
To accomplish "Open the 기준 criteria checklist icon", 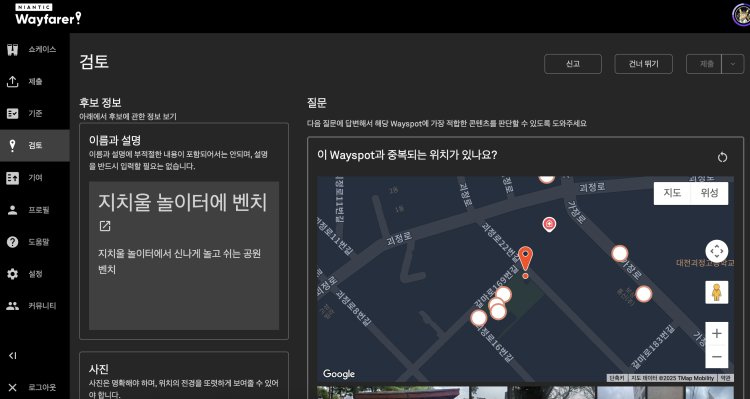I will [x=12, y=113].
